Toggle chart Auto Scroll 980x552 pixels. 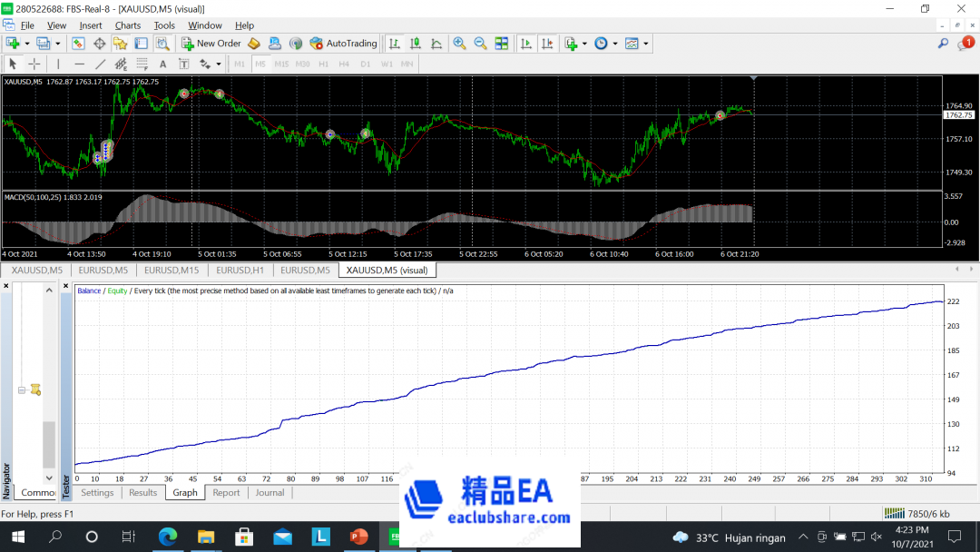point(526,44)
